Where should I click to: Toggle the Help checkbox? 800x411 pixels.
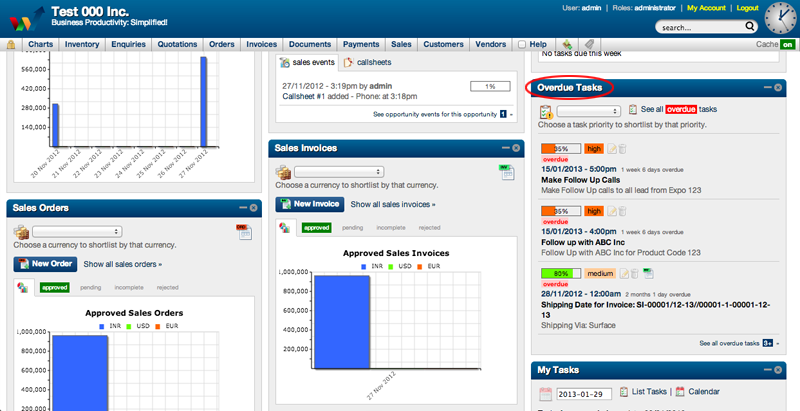pos(521,45)
